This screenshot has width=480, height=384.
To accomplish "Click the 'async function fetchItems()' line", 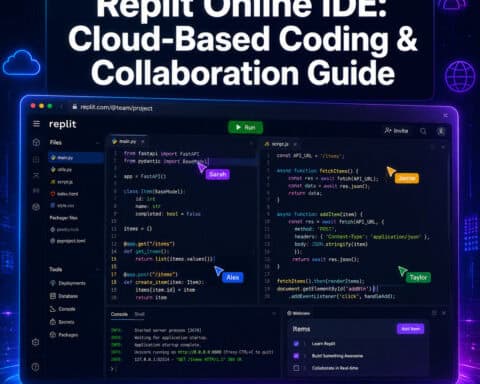I will (x=317, y=171).
